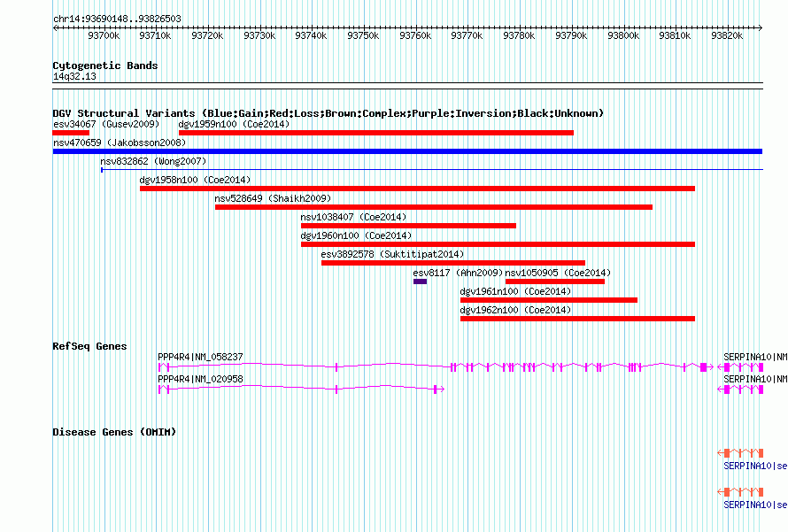
Task: Click the esv34067 (Gusev2009) variant label
Action: pyautogui.click(x=106, y=124)
